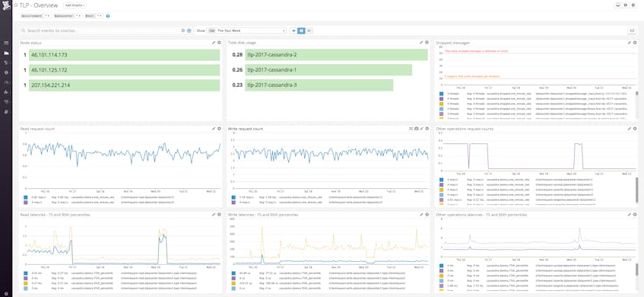Click the tlp-2017-cassandra-2 disk usage bar
644x297 pixels.
coord(336,55)
